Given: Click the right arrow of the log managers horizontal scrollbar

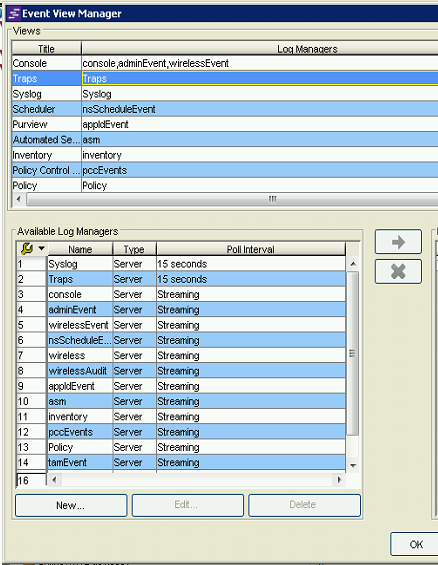Looking at the screenshot, I should tap(339, 480).
